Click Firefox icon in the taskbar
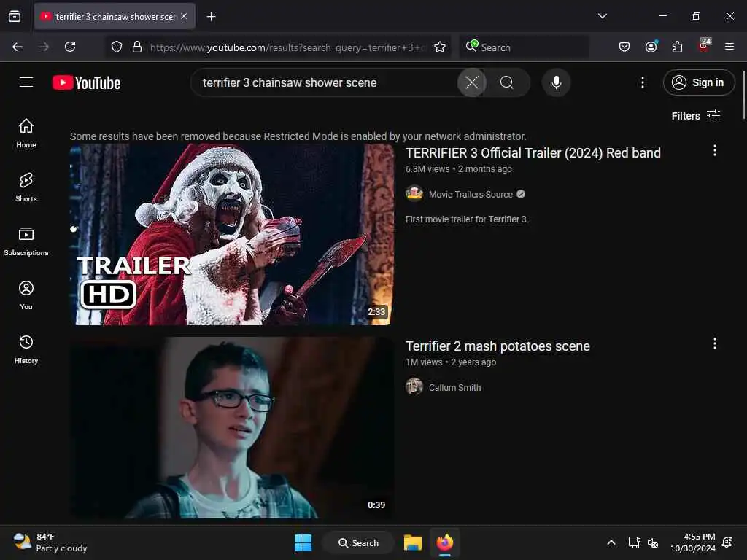The image size is (747, 560). 444,542
